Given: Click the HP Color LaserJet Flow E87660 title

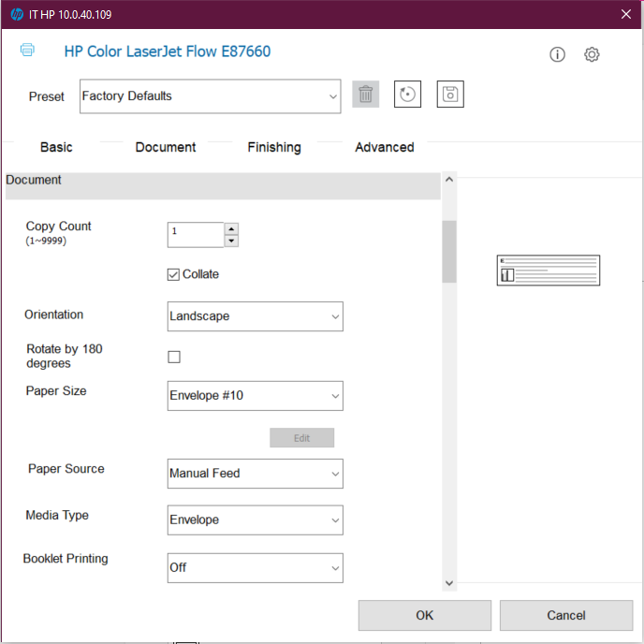Looking at the screenshot, I should [x=168, y=51].
